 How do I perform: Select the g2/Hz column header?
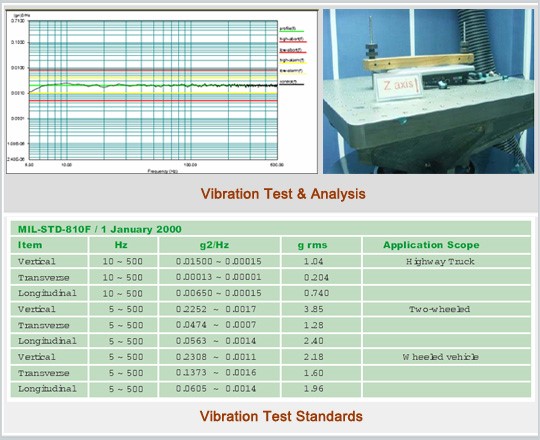click(219, 245)
